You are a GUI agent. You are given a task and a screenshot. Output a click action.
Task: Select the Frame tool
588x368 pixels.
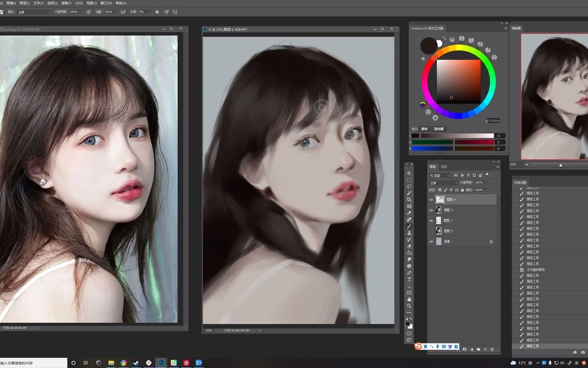(409, 206)
